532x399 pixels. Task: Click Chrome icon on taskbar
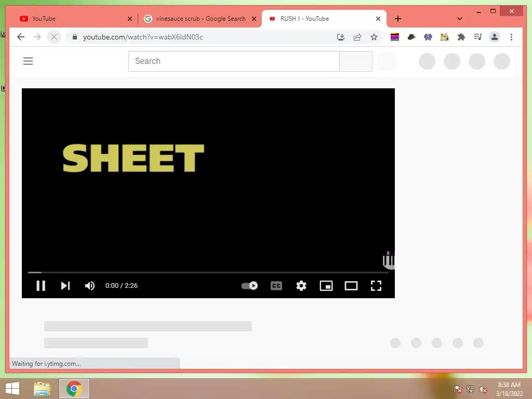74,389
